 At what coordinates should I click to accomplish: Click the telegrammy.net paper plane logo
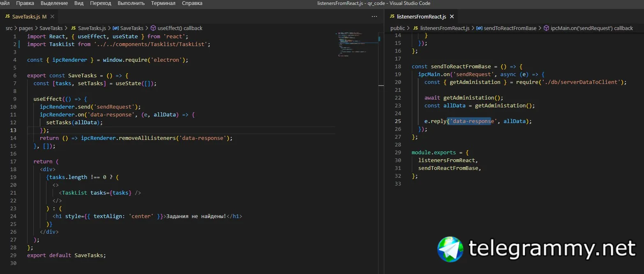tap(450, 249)
